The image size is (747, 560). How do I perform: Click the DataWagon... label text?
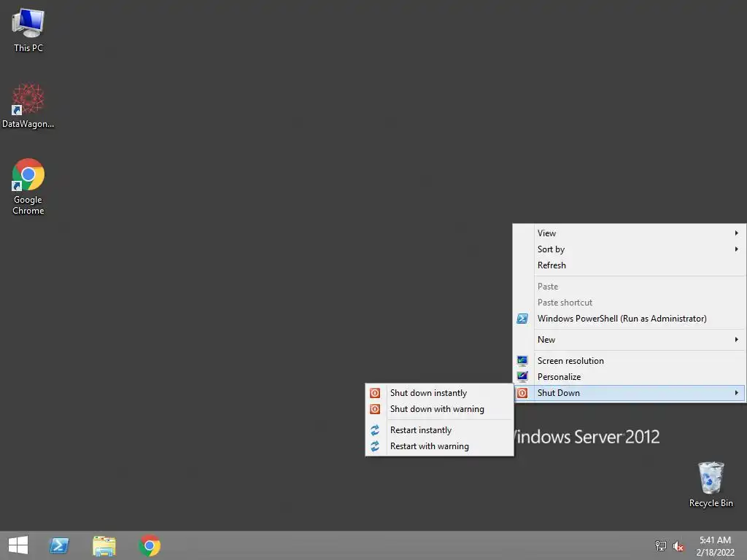[28, 124]
